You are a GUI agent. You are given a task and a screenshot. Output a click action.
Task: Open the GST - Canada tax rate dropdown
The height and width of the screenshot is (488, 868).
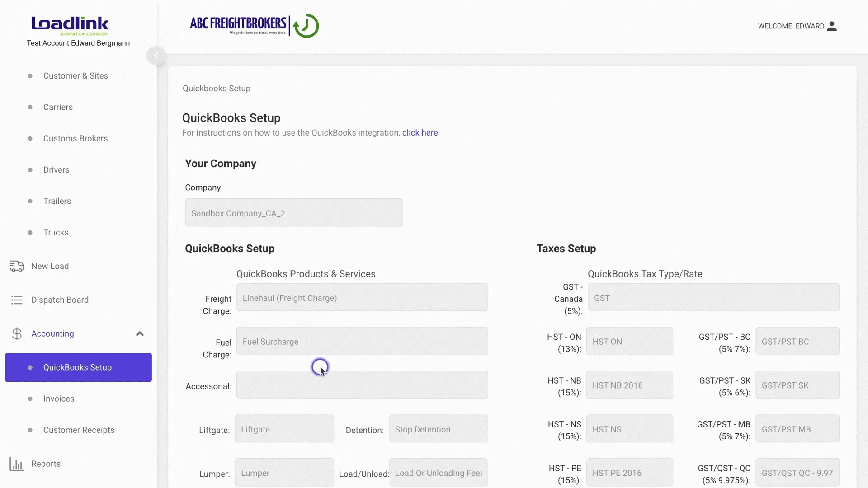[x=713, y=298]
